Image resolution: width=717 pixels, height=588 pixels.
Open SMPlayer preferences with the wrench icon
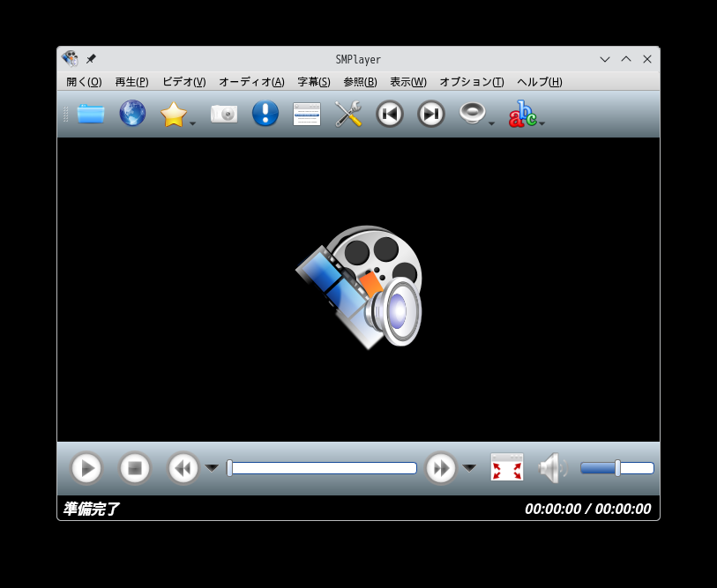coord(347,113)
